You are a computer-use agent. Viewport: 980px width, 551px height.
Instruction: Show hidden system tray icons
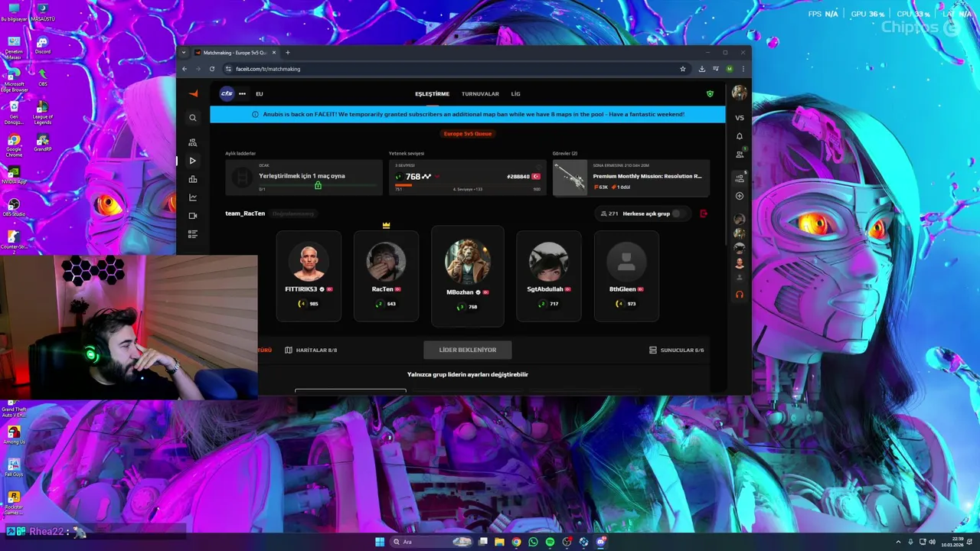[899, 542]
